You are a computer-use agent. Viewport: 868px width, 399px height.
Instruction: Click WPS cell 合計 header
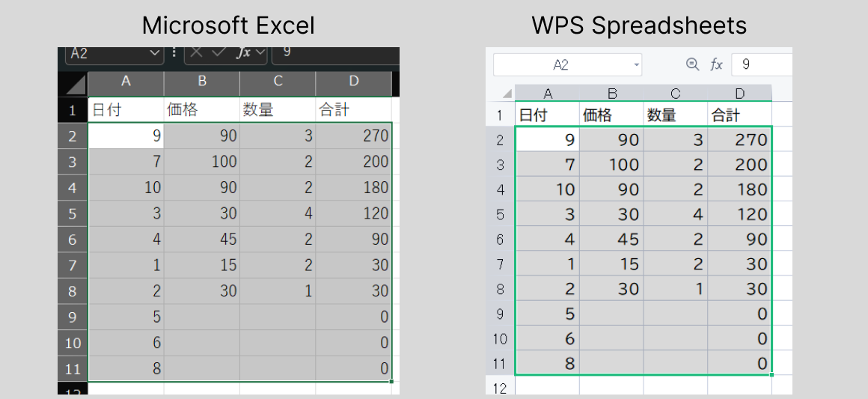click(740, 115)
